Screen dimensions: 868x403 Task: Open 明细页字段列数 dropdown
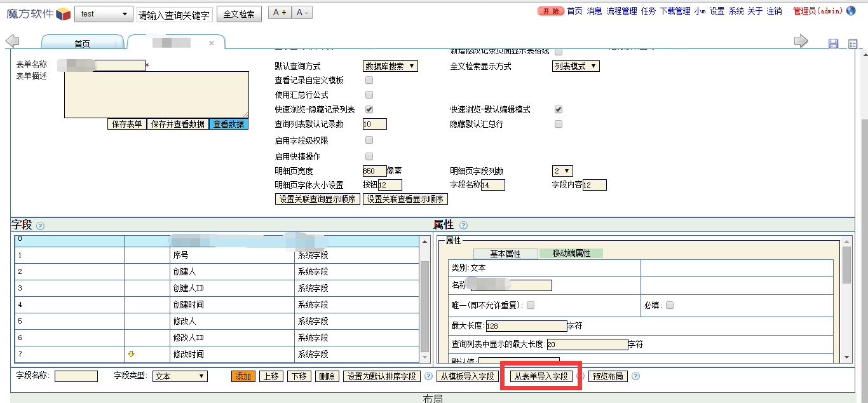tap(562, 171)
